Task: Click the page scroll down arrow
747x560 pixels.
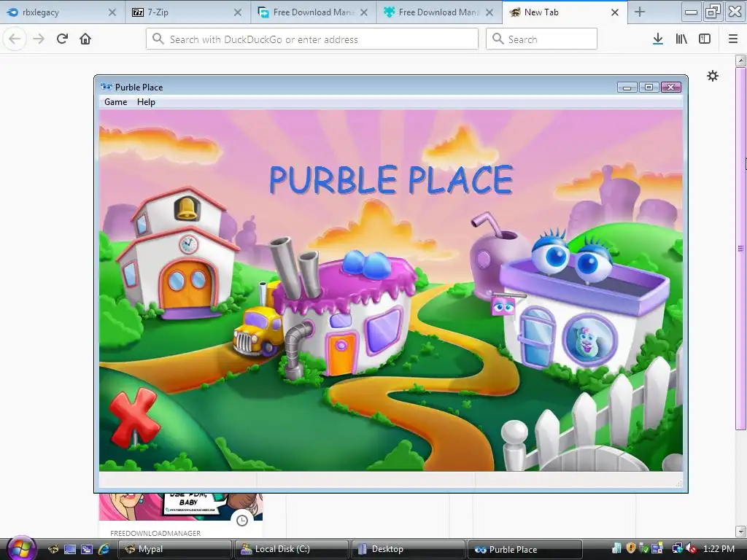Action: click(740, 531)
